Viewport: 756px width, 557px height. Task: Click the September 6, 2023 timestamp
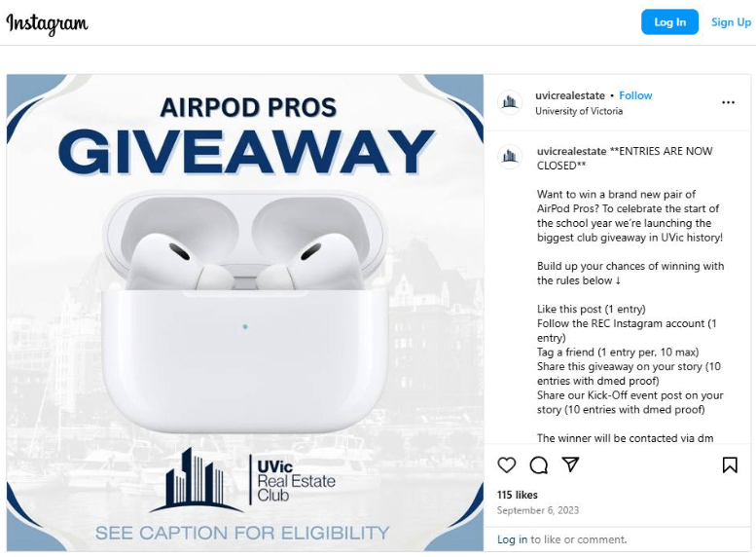click(x=538, y=510)
